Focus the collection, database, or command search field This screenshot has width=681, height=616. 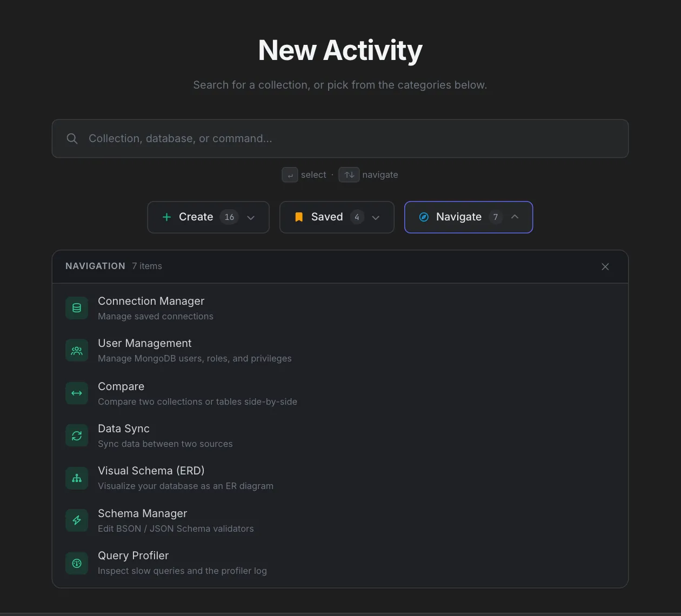340,139
